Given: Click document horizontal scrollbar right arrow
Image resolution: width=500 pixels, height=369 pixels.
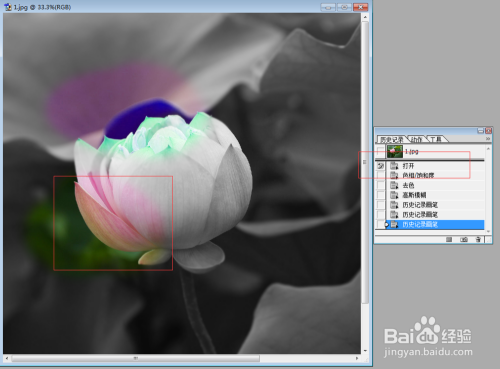Looking at the screenshot, I should pyautogui.click(x=357, y=358).
